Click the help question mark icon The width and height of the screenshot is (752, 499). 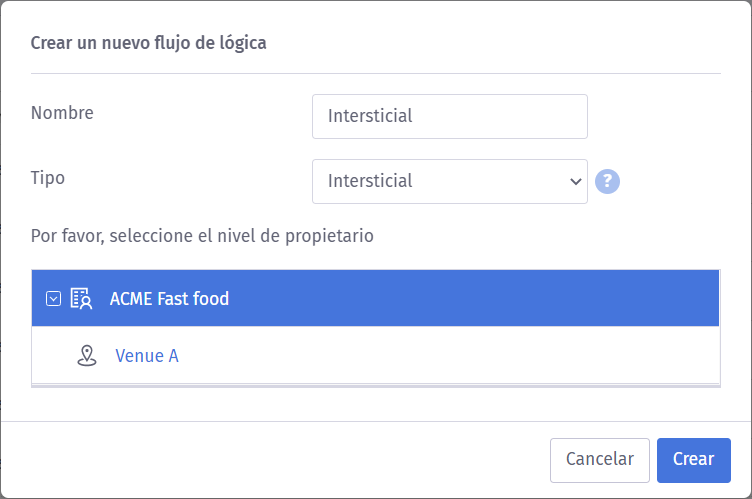point(608,181)
